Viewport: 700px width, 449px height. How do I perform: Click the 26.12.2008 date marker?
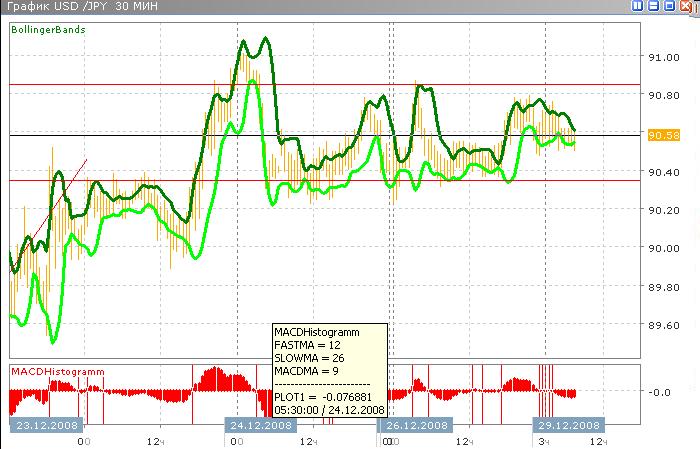(414, 425)
